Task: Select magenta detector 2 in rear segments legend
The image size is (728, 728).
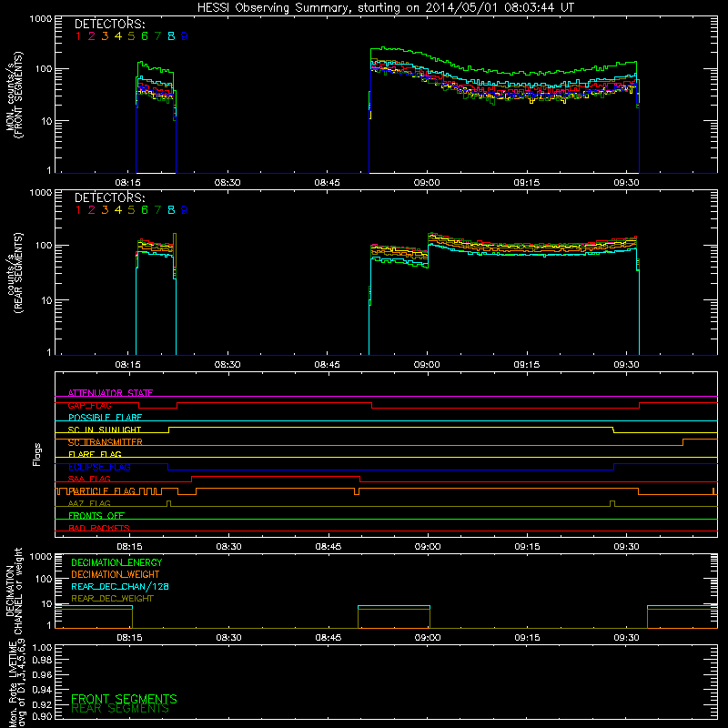Action: (92, 210)
